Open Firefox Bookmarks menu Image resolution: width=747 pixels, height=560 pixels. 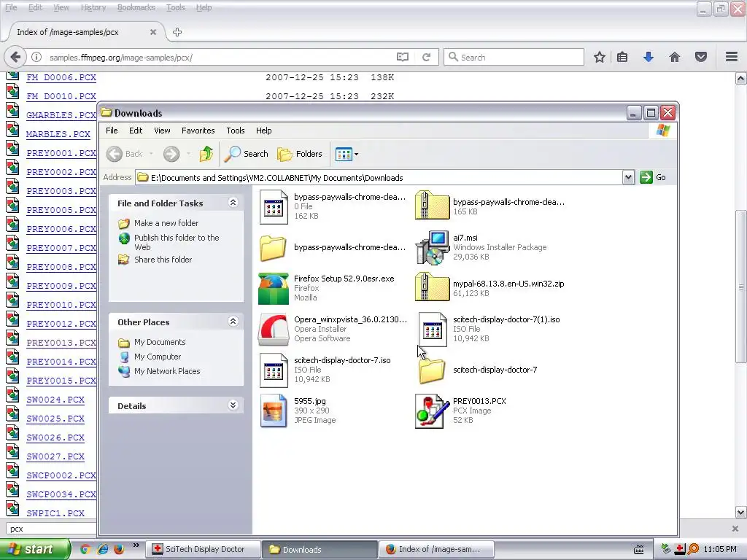tap(136, 7)
